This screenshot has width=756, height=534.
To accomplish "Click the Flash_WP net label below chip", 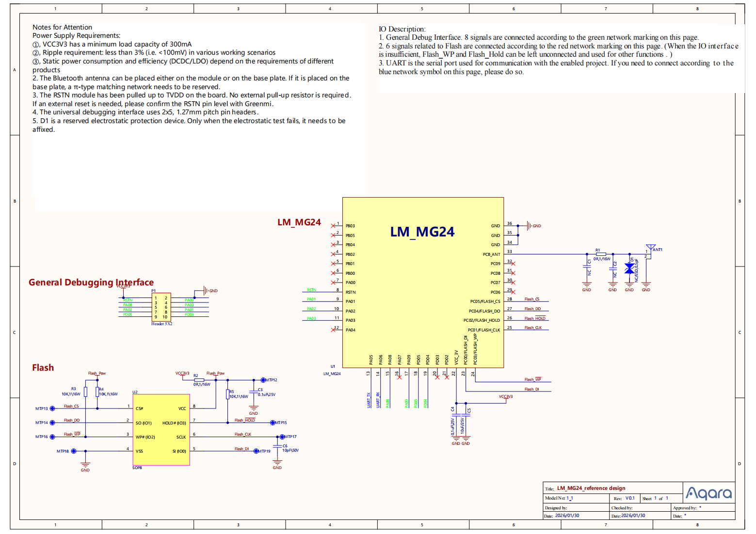I will pos(533,379).
